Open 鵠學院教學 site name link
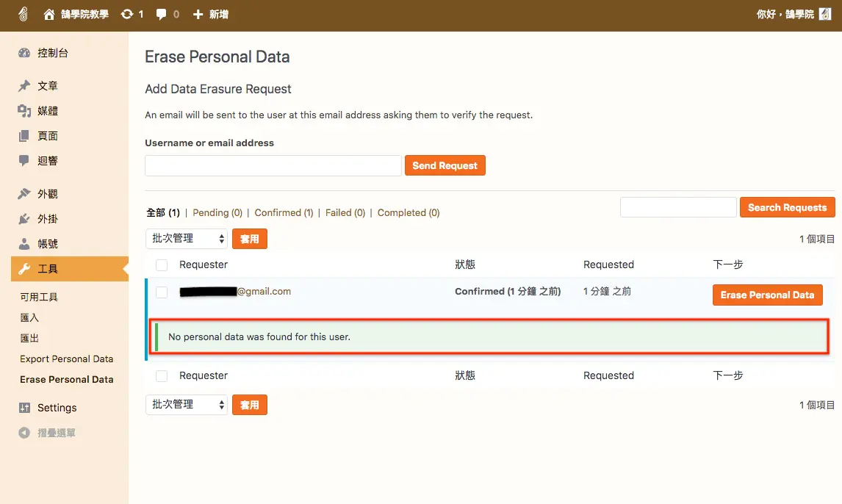The height and width of the screenshot is (504, 842). [84, 15]
